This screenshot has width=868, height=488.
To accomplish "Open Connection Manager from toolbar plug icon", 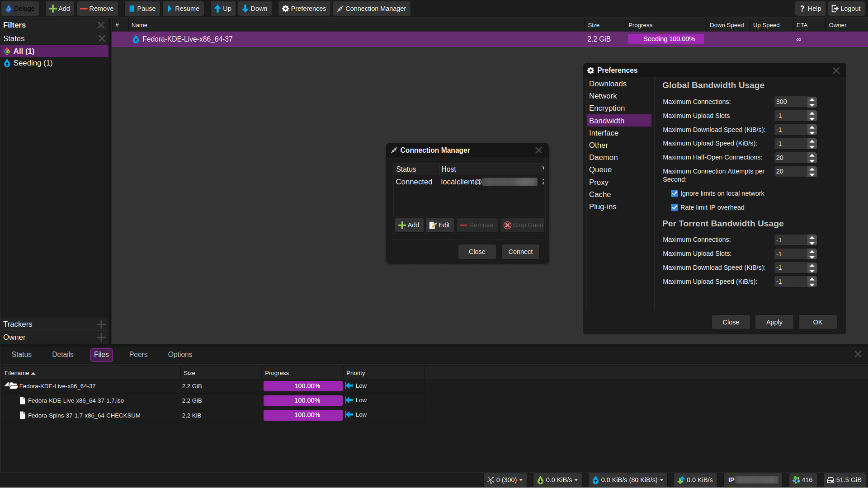I will 340,9.
